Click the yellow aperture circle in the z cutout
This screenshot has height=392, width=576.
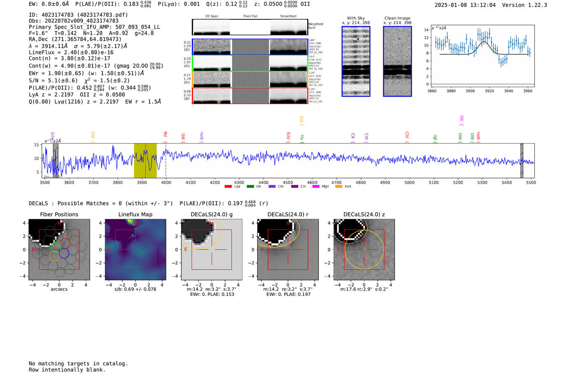364,249
